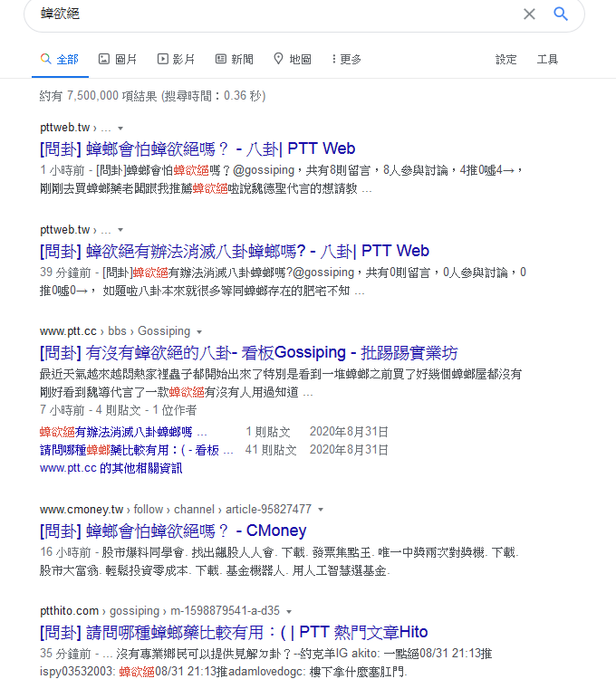Click the image icon beside 圖片
Image resolution: width=616 pixels, height=679 pixels.
[104, 59]
